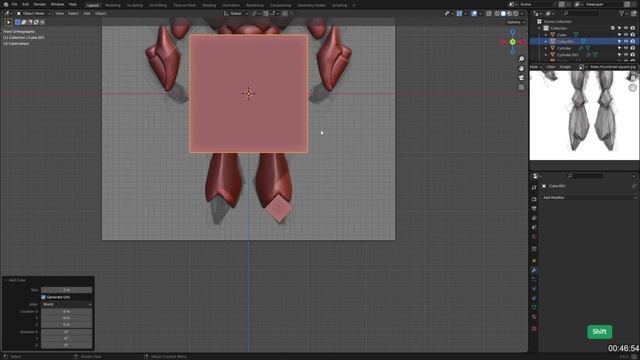Viewport: 640px width, 360px height.
Task: Open the Modifiers wrench properties tab
Action: click(534, 270)
